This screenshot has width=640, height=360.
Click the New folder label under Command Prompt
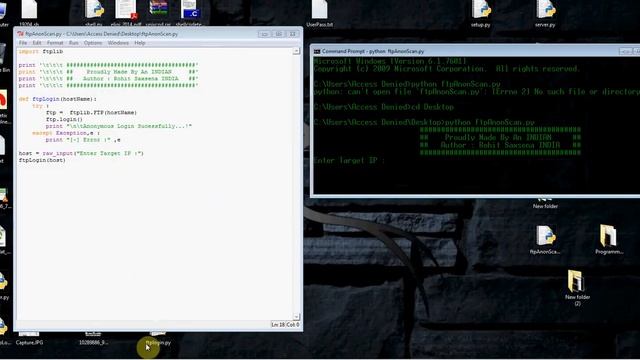click(545, 206)
